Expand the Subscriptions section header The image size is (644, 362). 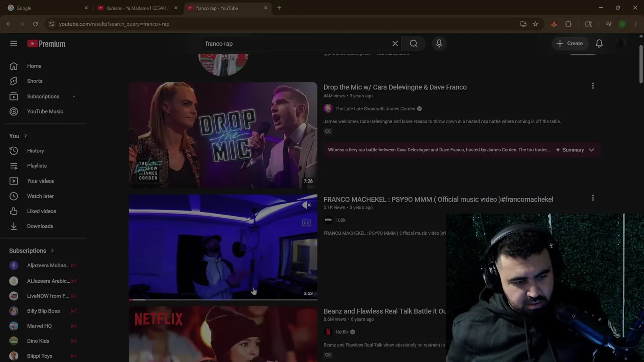pyautogui.click(x=31, y=251)
